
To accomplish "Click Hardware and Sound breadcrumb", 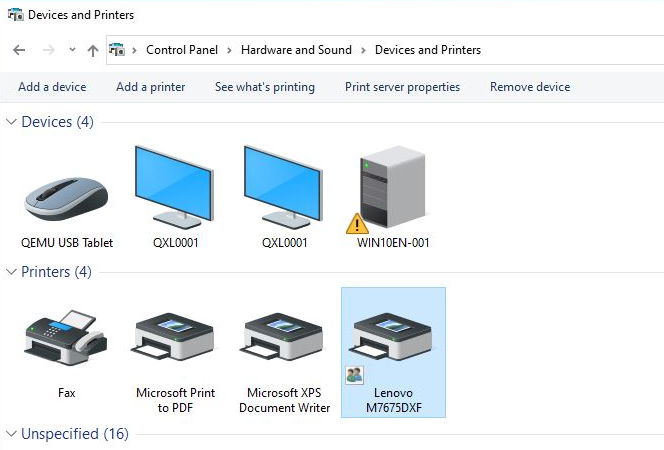I will coord(296,50).
